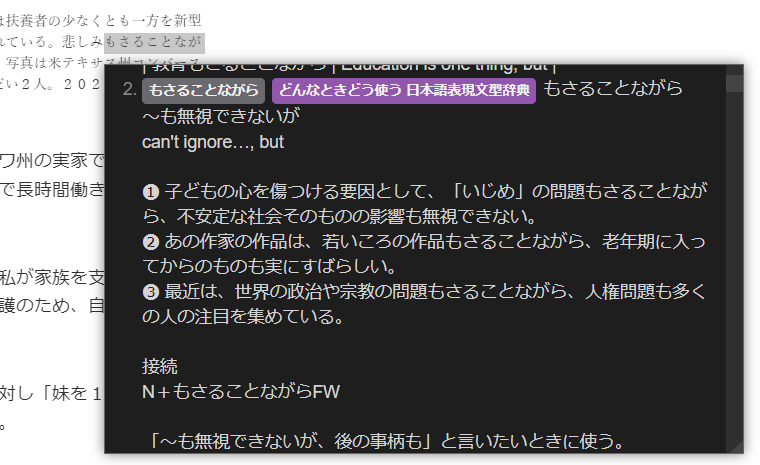This screenshot has width=760, height=465.
Task: Click the article text 対し「妹を１
Action: (51, 393)
